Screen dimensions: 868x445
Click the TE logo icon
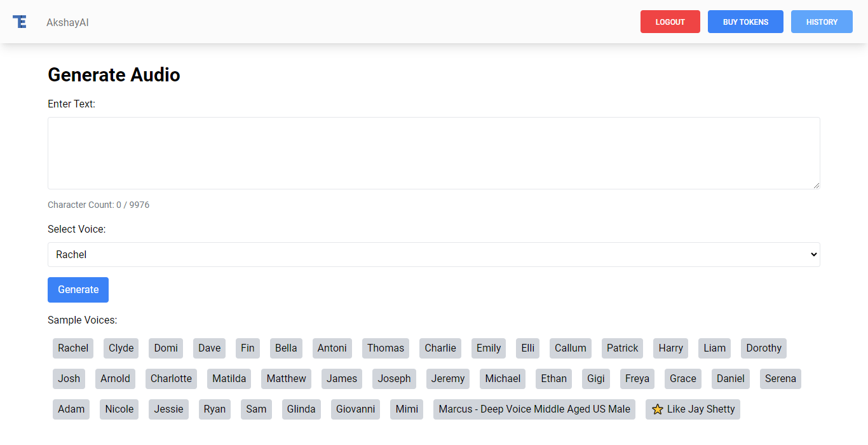click(20, 22)
